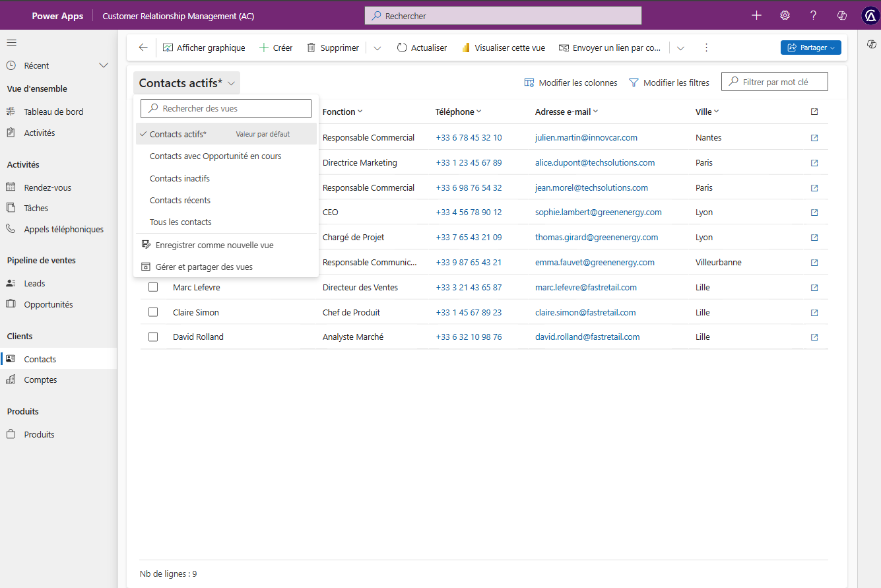Image resolution: width=881 pixels, height=588 pixels.
Task: Open Julien Martin's record via popout icon
Action: [814, 138]
